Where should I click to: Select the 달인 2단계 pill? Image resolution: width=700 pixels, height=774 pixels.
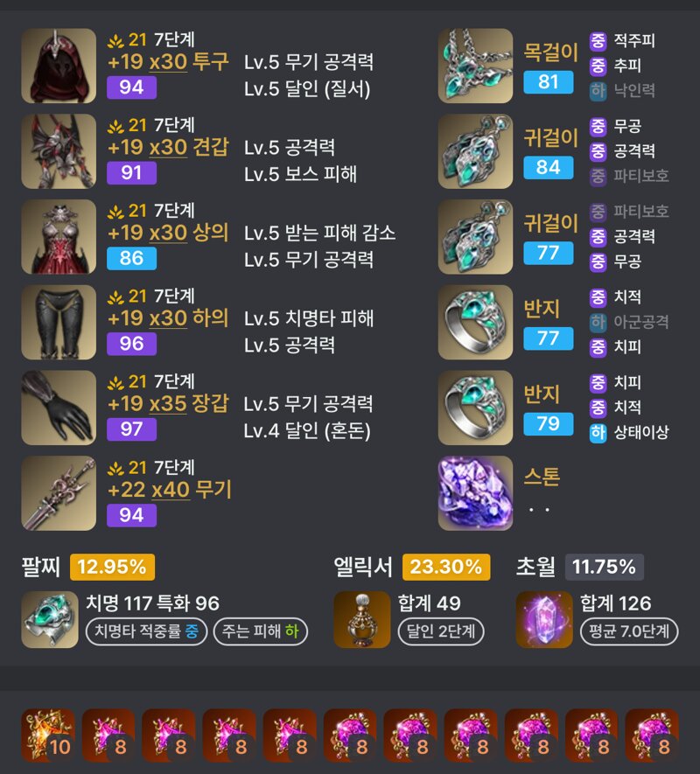pos(441,631)
